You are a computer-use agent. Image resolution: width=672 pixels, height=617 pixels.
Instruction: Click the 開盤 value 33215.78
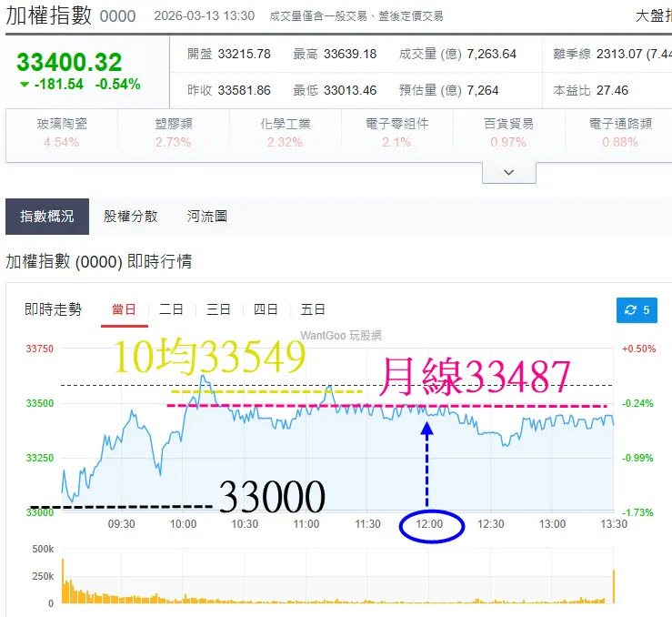245,54
